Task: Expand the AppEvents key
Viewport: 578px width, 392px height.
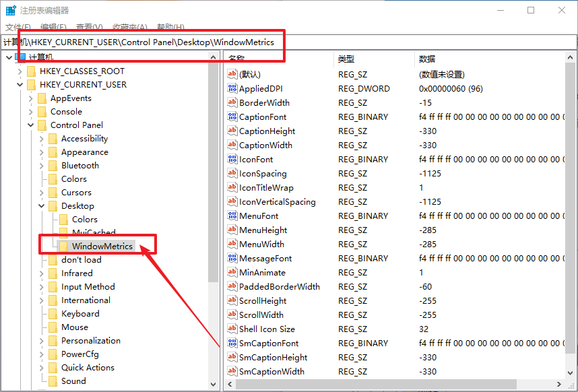Action: (31, 98)
